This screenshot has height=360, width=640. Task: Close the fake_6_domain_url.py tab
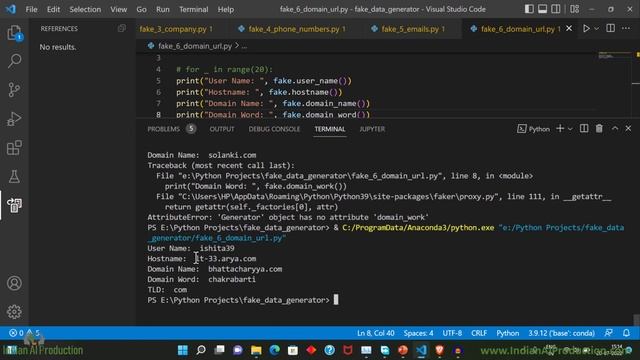coord(569,29)
